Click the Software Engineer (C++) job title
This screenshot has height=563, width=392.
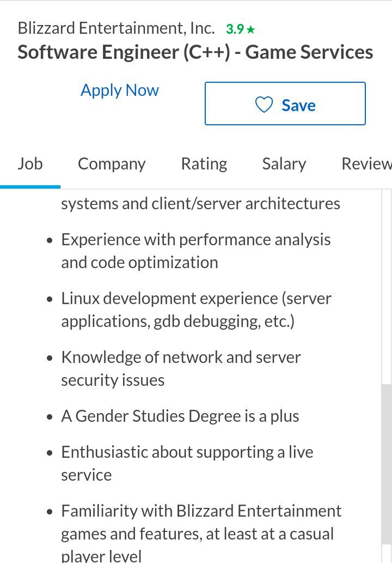pos(195,52)
